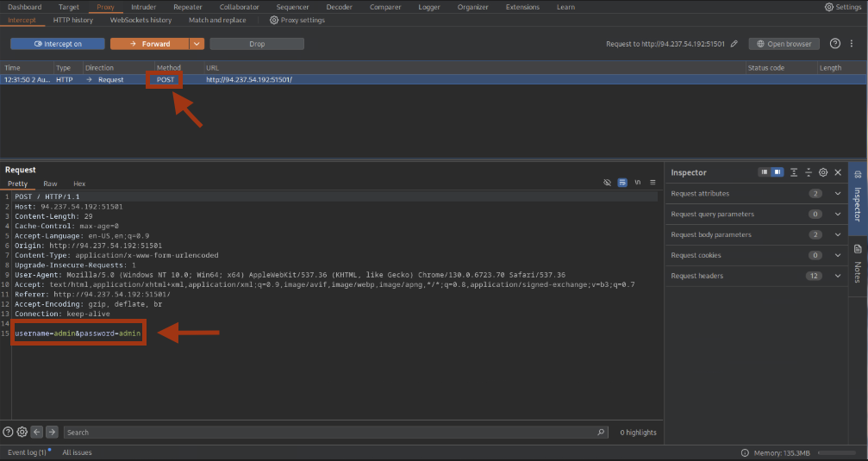Image resolution: width=868 pixels, height=461 pixels.
Task: Close the Inspector panel
Action: [x=838, y=172]
